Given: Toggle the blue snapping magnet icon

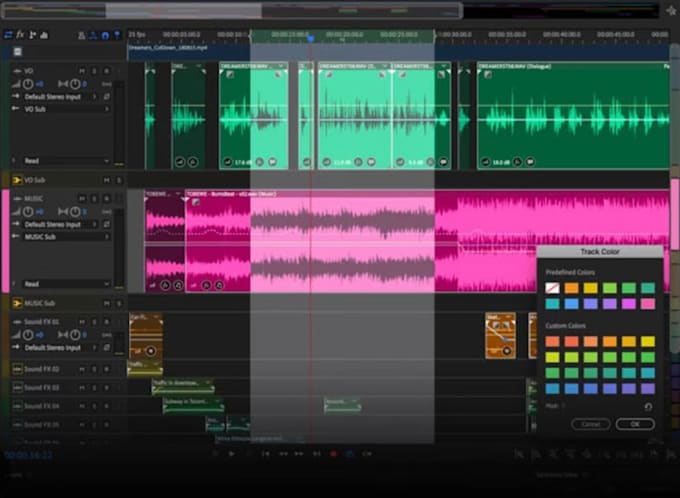Looking at the screenshot, I should tap(105, 36).
